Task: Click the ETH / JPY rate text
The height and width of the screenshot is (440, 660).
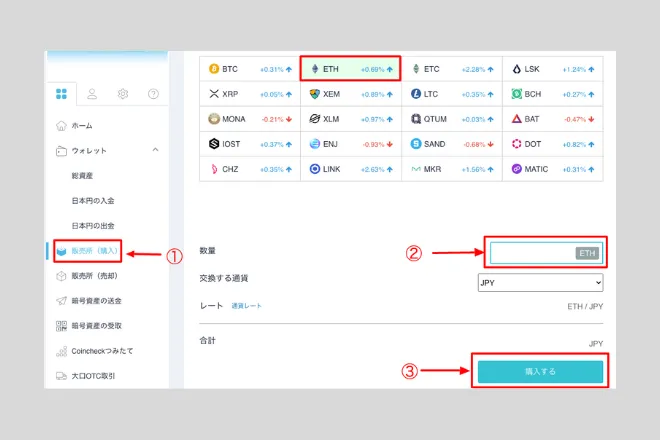Action: [585, 306]
